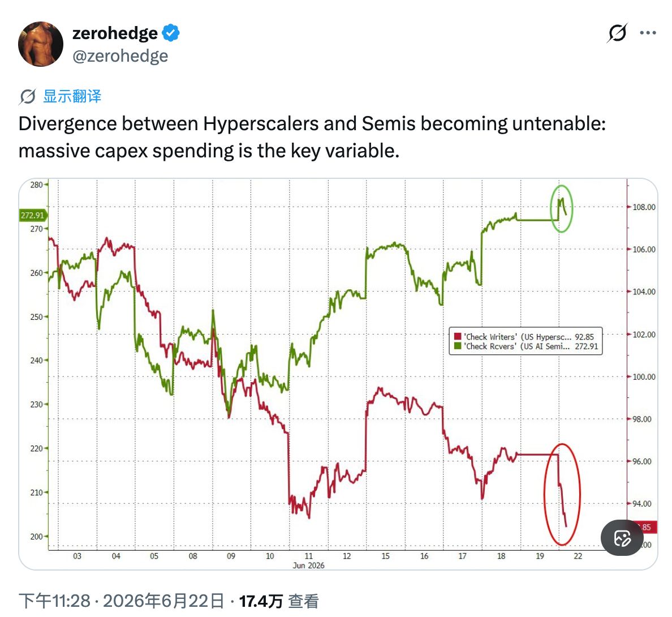The width and height of the screenshot is (672, 617).
Task: Click the 17.4万 查看 view count
Action: point(279,601)
